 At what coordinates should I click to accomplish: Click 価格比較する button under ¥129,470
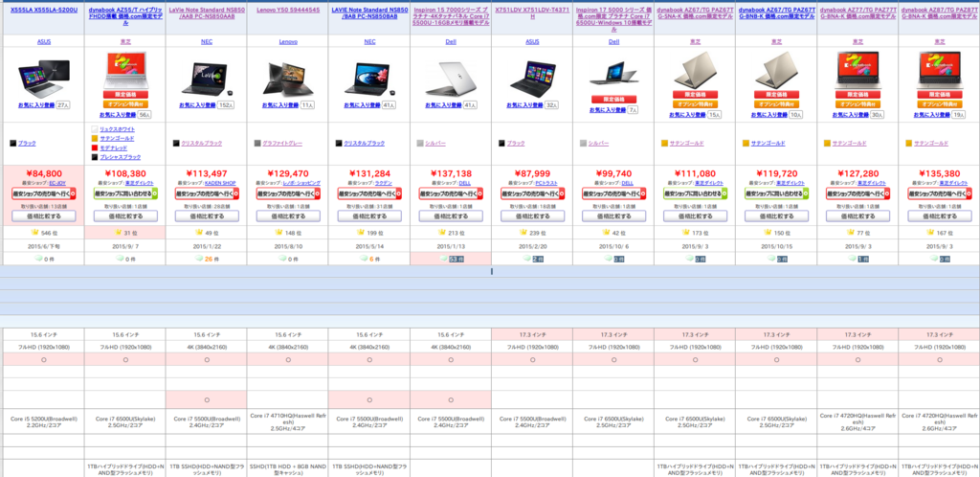pyautogui.click(x=288, y=216)
